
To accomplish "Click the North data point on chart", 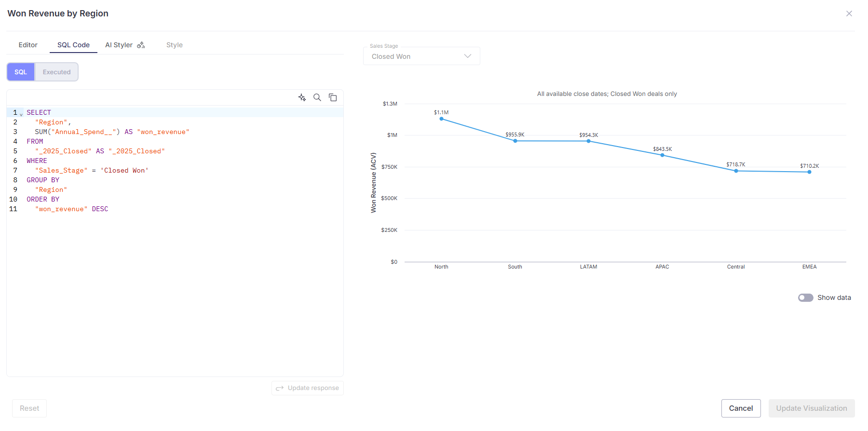I will point(441,119).
